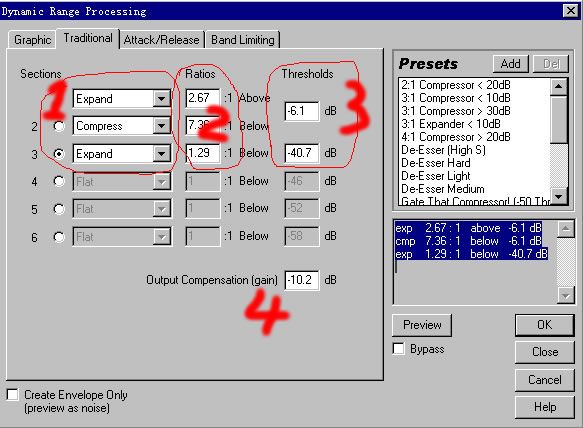Select the section 2 radio button

tap(59, 126)
